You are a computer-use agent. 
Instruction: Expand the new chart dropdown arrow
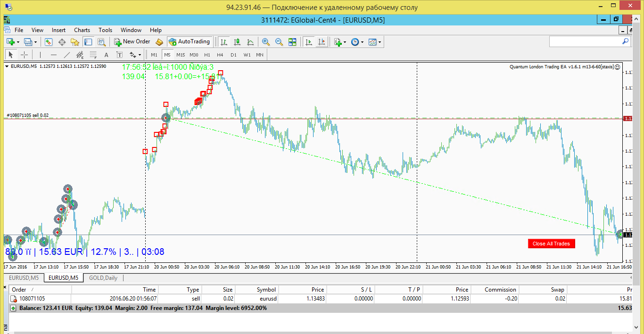point(17,42)
